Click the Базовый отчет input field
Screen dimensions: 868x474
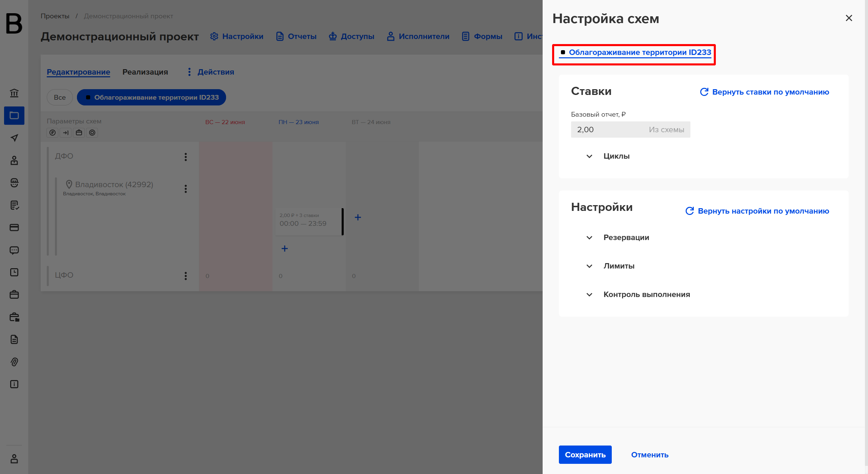click(630, 130)
